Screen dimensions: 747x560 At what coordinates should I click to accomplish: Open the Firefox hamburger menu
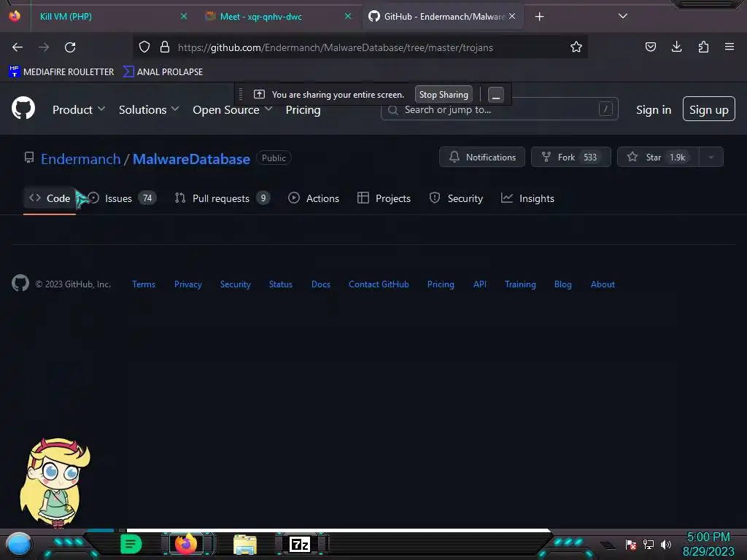[729, 47]
